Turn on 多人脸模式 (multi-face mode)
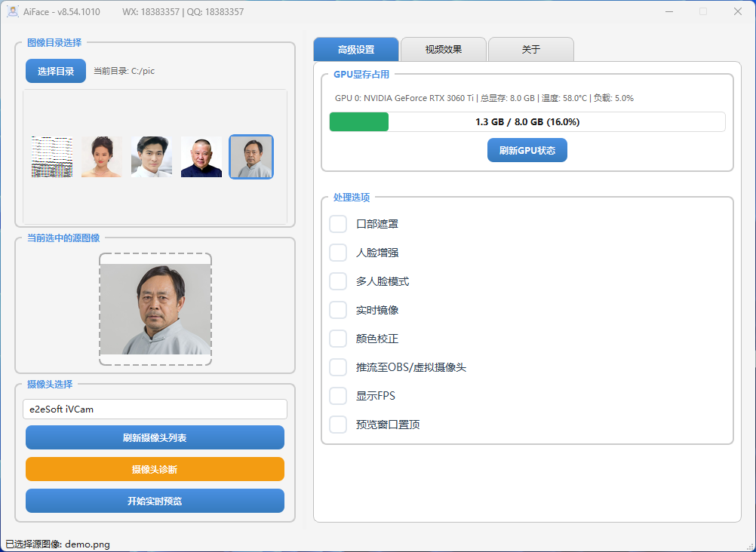Viewport: 756px width, 552px height. [x=337, y=281]
